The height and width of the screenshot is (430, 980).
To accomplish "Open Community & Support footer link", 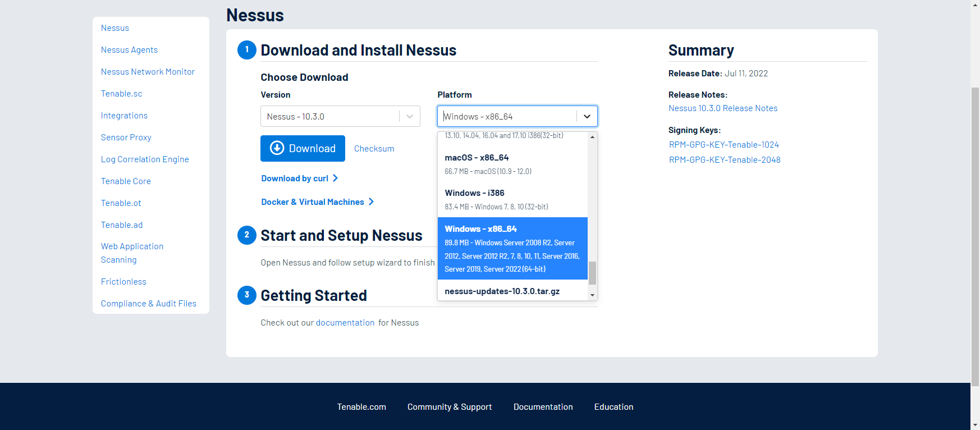I will 450,407.
